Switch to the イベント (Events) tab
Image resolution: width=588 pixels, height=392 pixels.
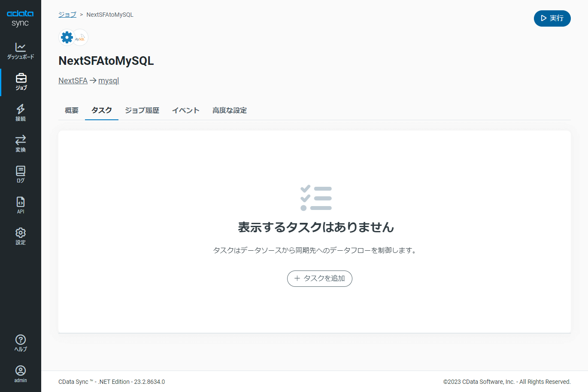click(186, 110)
